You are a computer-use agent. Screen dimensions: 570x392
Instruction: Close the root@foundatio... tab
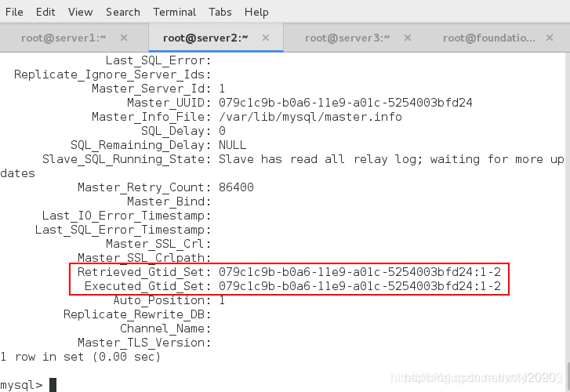pyautogui.click(x=550, y=38)
